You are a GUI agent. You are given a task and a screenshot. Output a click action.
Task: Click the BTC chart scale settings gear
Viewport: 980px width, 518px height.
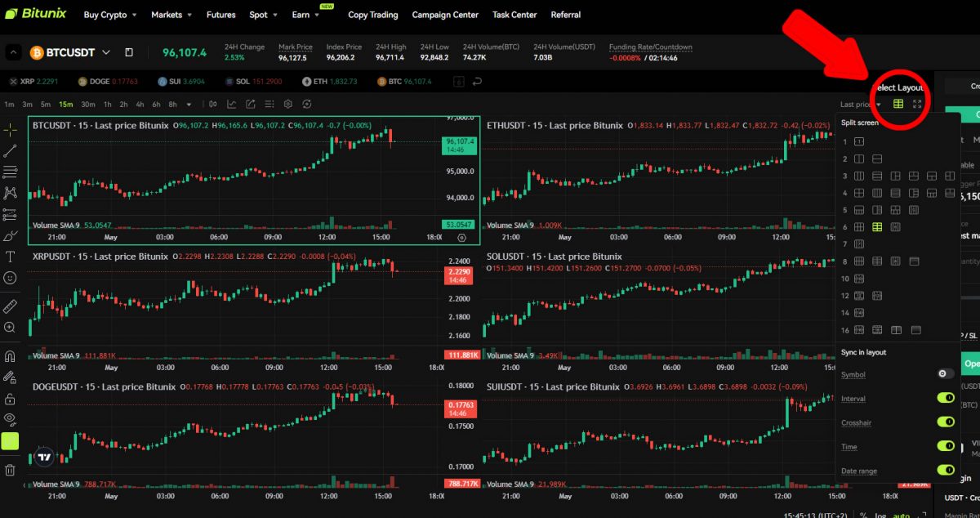pyautogui.click(x=461, y=238)
